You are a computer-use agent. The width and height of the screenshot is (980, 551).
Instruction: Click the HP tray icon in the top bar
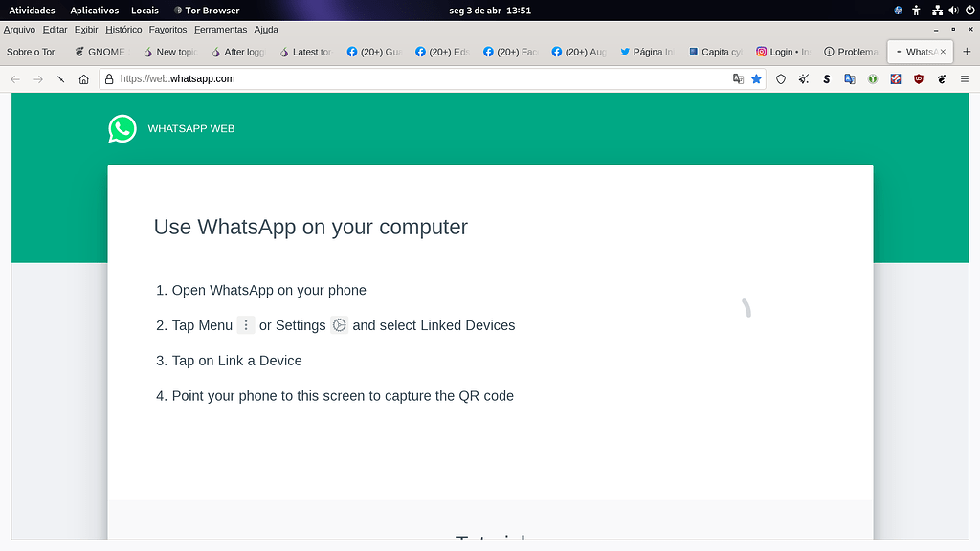pos(898,10)
